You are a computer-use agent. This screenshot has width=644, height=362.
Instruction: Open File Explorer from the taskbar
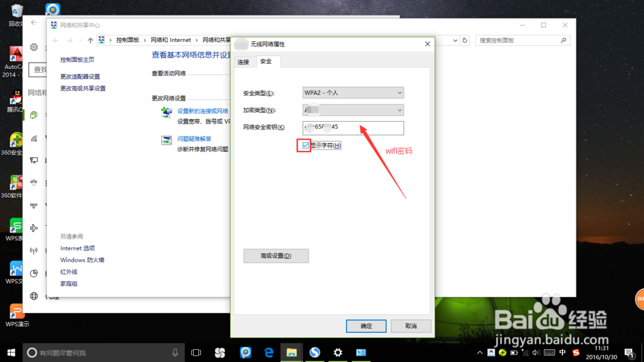pos(292,352)
